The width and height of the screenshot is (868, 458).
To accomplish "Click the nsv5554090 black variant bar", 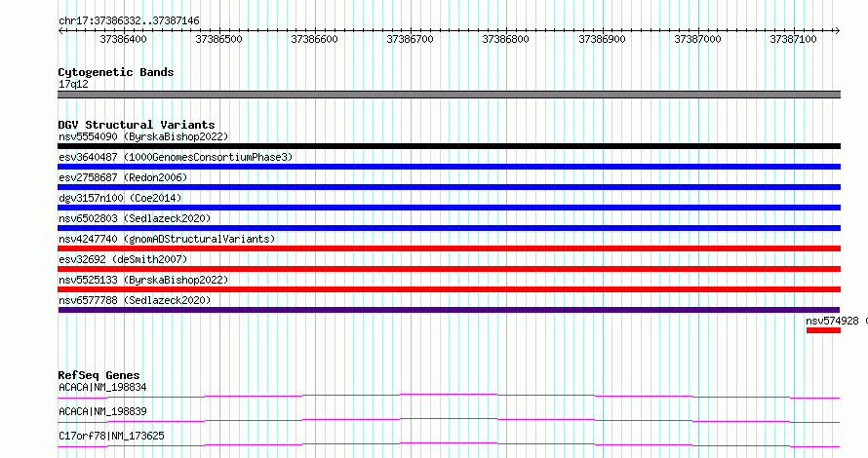I will click(449, 146).
